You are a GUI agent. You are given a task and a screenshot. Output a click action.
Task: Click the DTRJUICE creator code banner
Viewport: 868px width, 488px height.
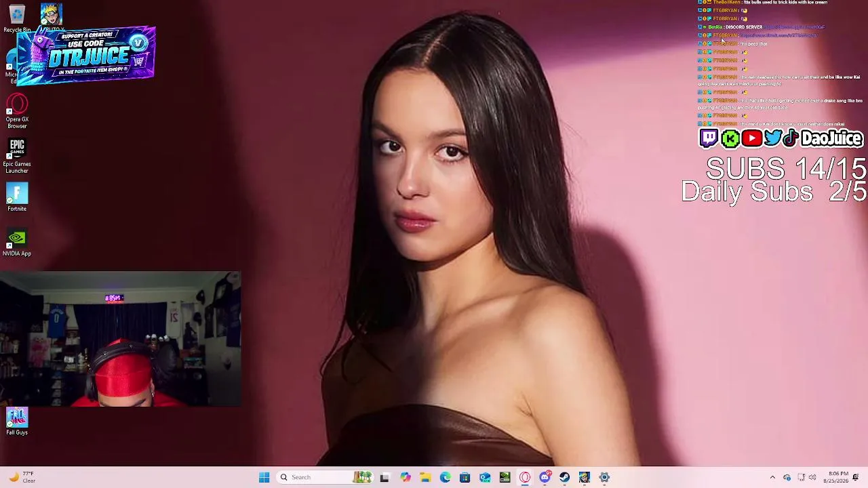tap(86, 56)
